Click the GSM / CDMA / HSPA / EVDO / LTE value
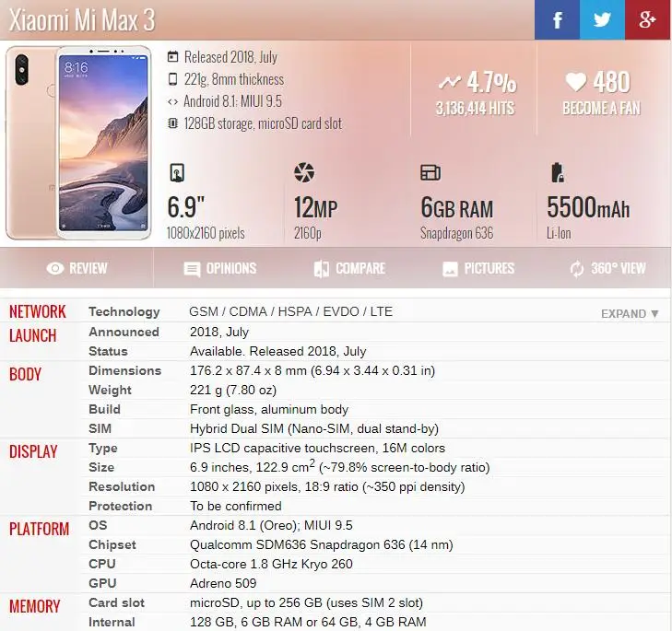This screenshot has width=672, height=631. (x=291, y=312)
